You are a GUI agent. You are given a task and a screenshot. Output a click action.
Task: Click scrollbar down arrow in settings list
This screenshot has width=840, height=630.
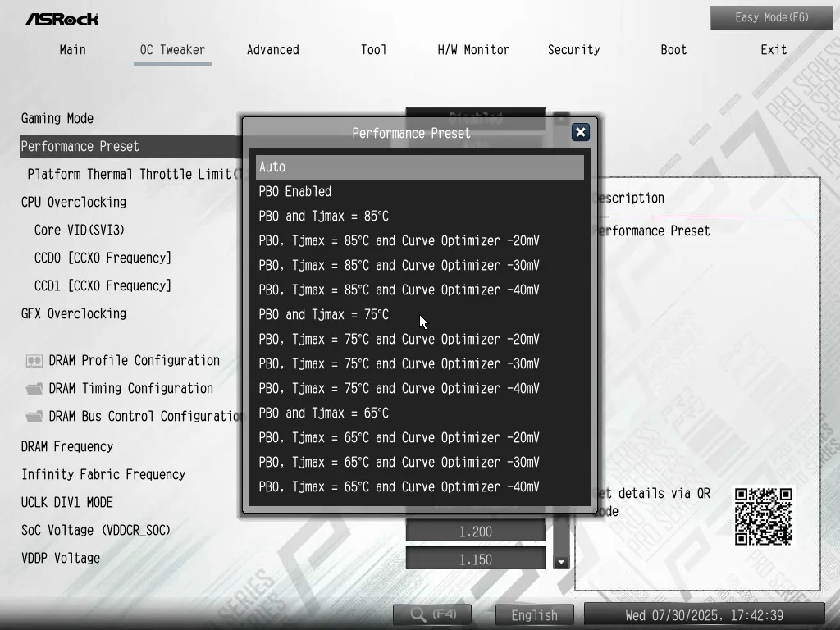561,562
